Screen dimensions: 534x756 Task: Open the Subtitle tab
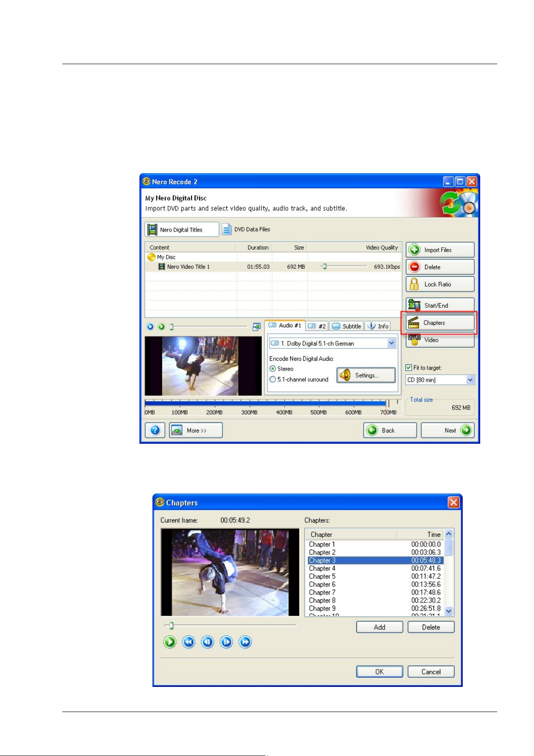pos(347,326)
